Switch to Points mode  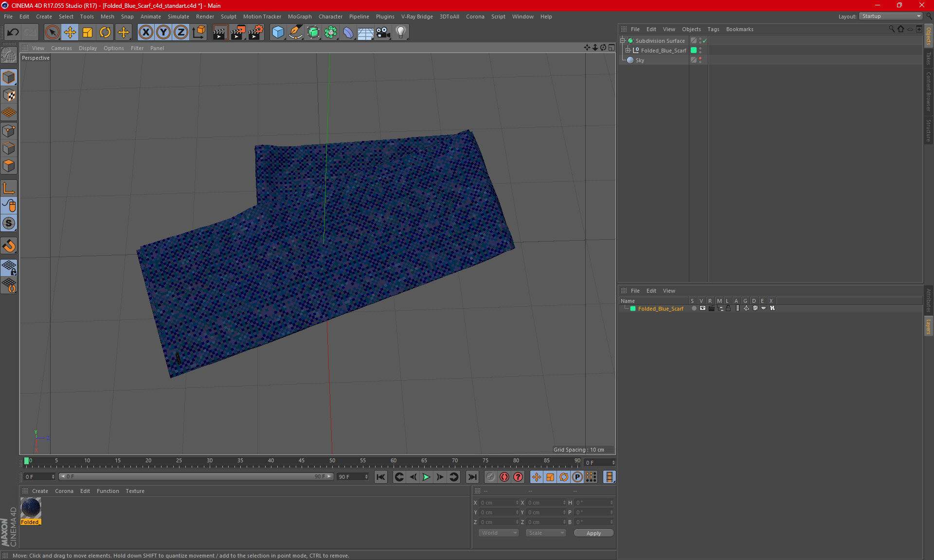point(9,131)
